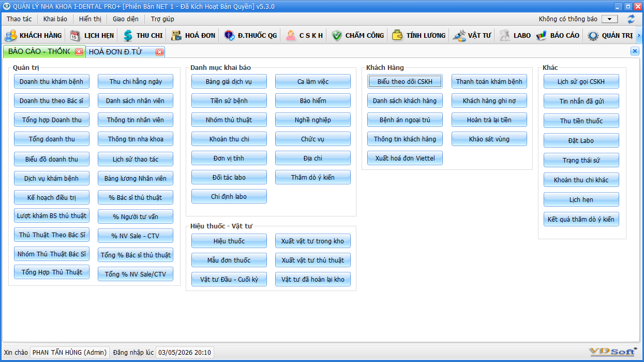Screen dimensions: 644x362
Task: Click % Bác sĩ thủ thuật button
Action: (x=136, y=197)
